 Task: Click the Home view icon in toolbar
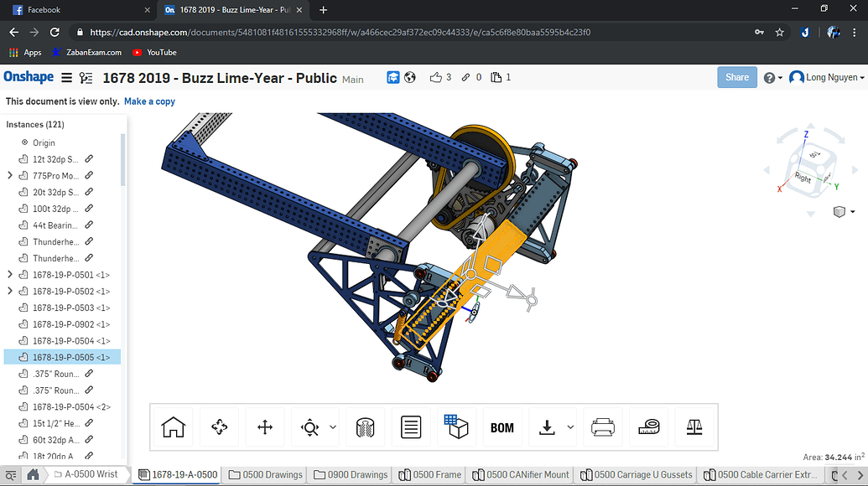[x=173, y=427]
